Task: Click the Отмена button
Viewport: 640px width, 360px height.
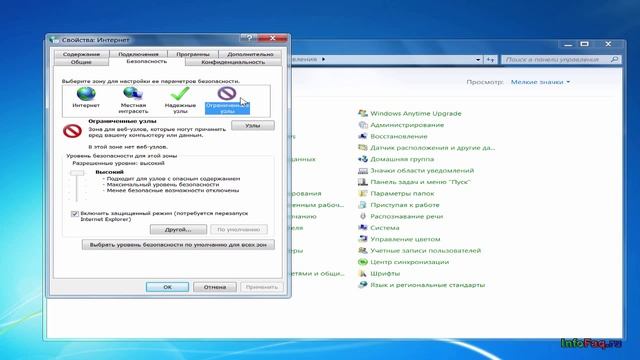Action: pos(215,287)
